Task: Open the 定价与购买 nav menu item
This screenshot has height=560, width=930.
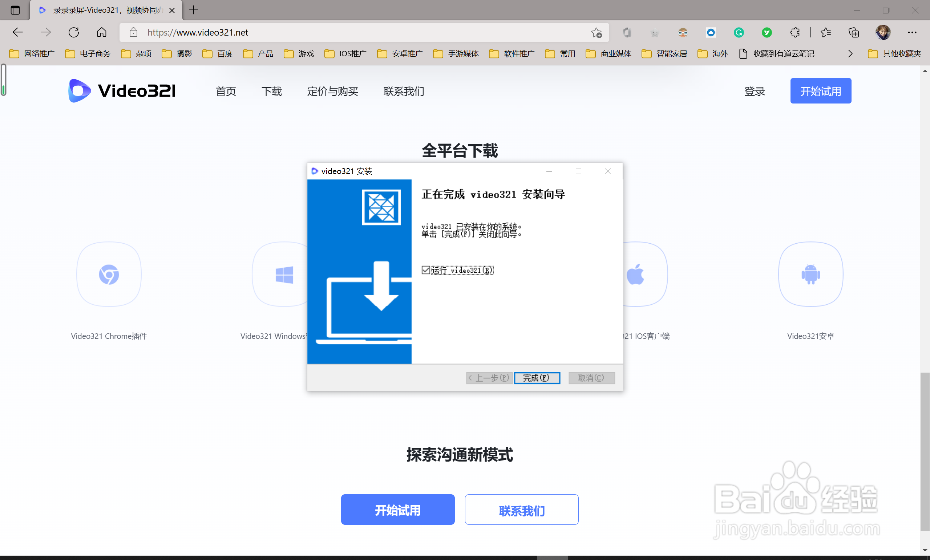Action: coord(332,91)
